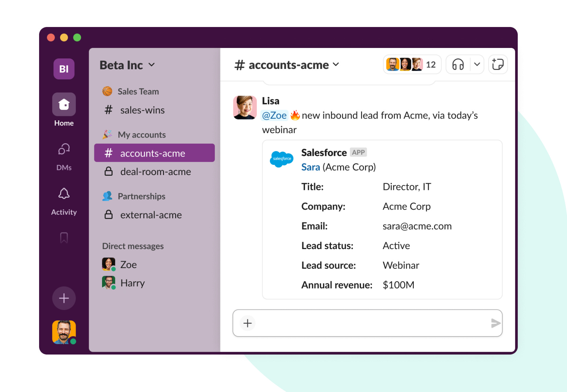567x392 pixels.
Task: Open accounts-acme channel details dropdown
Action: (x=287, y=65)
